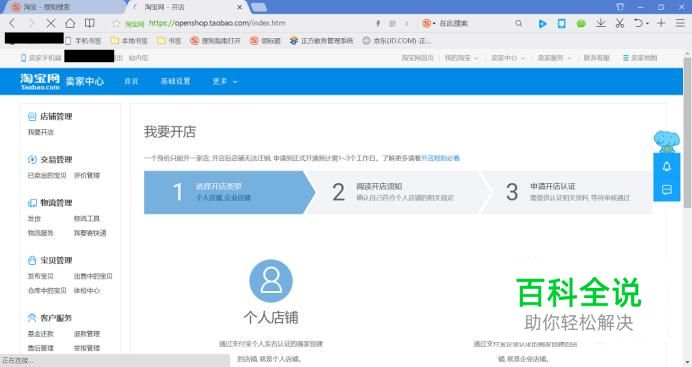The height and width of the screenshot is (367, 692).
Task: Open 卖家地图 link in top bar
Action: click(x=640, y=58)
